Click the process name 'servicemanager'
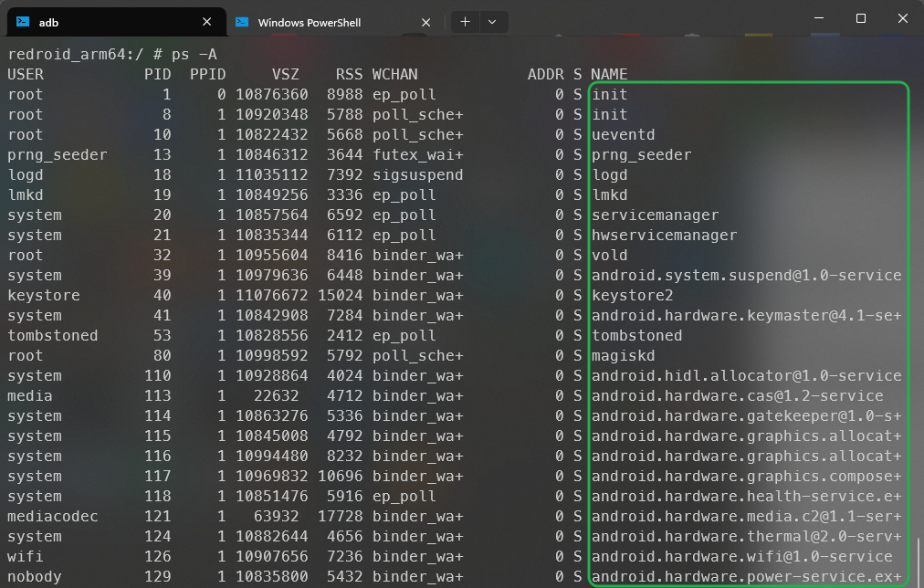The height and width of the screenshot is (588, 924). (x=655, y=215)
